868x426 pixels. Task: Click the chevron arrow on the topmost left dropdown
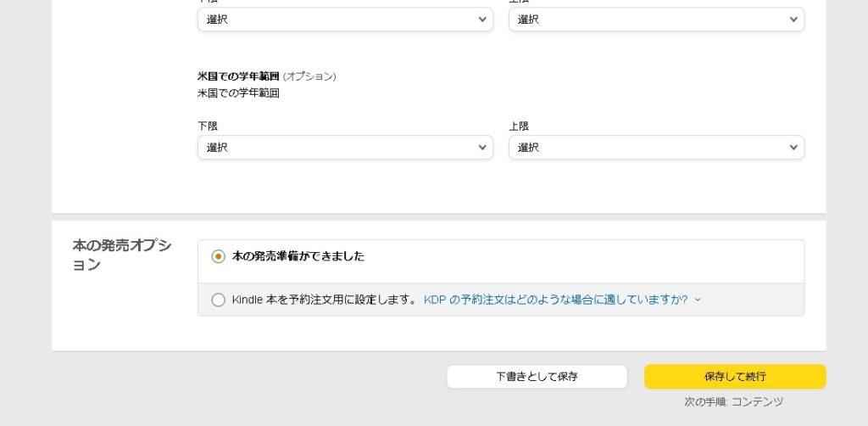tap(482, 20)
